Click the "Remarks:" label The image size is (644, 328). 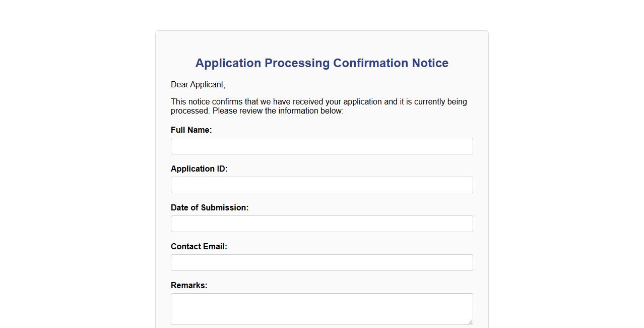[x=189, y=286]
